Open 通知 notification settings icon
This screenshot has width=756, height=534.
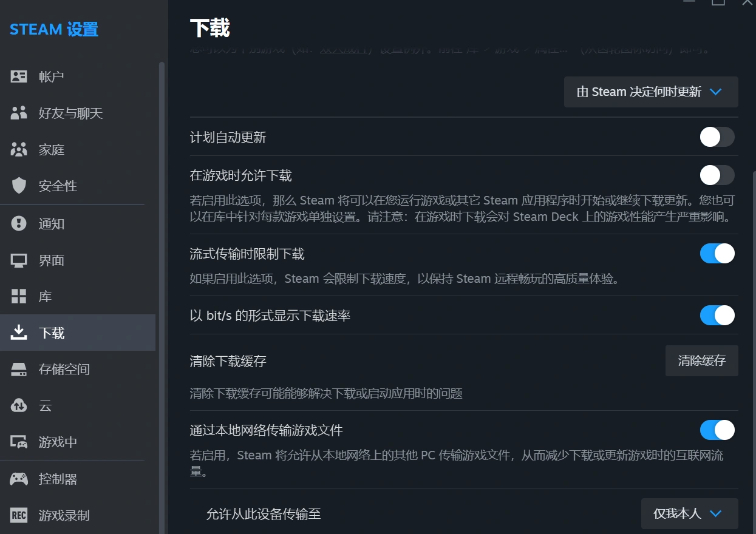point(18,224)
